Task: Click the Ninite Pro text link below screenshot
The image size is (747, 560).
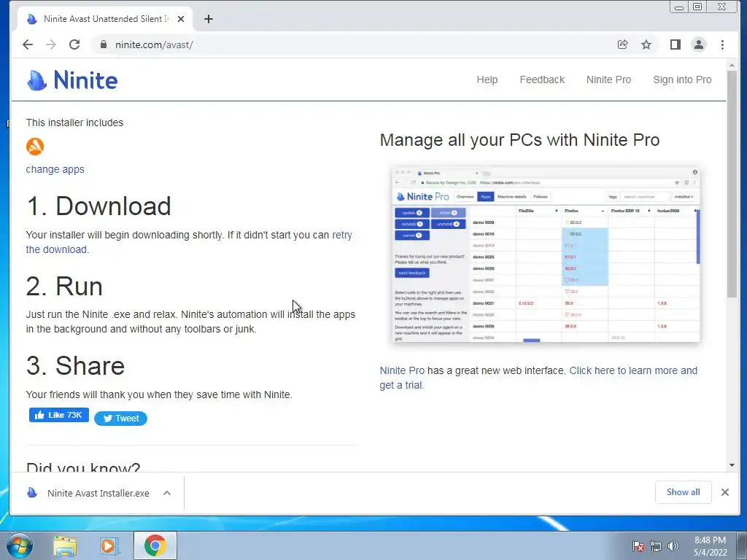Action: coord(402,370)
